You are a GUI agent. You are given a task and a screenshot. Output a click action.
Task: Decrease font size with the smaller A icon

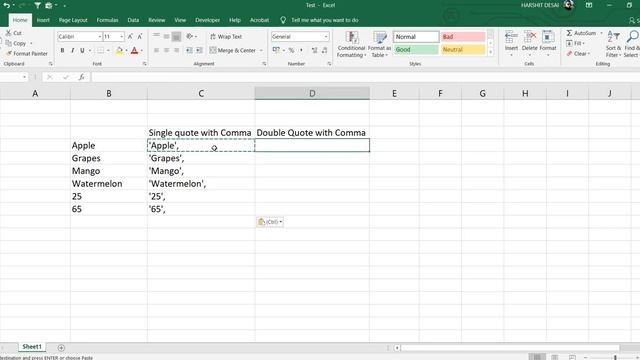point(140,37)
